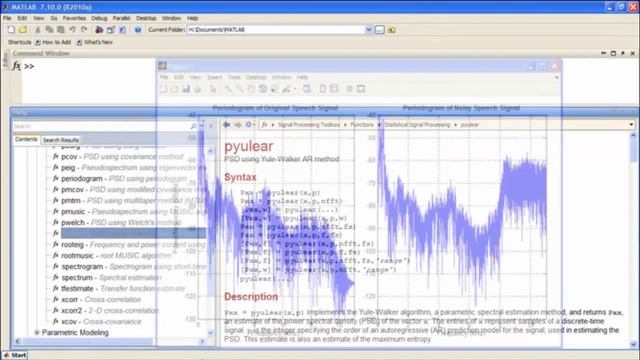Click the Contents tree horizontal scrollbar

tap(110, 341)
